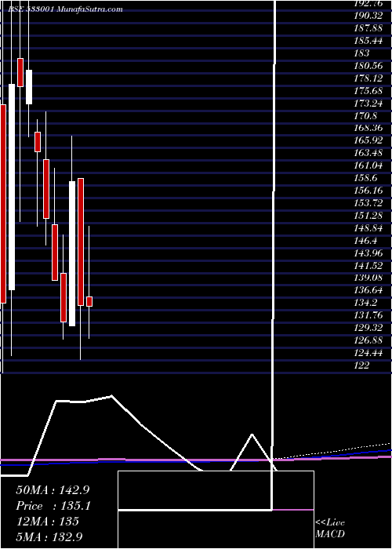Screen dimensions: 392x549
Task: Click the <<Live MACD label
Action: [330, 529]
